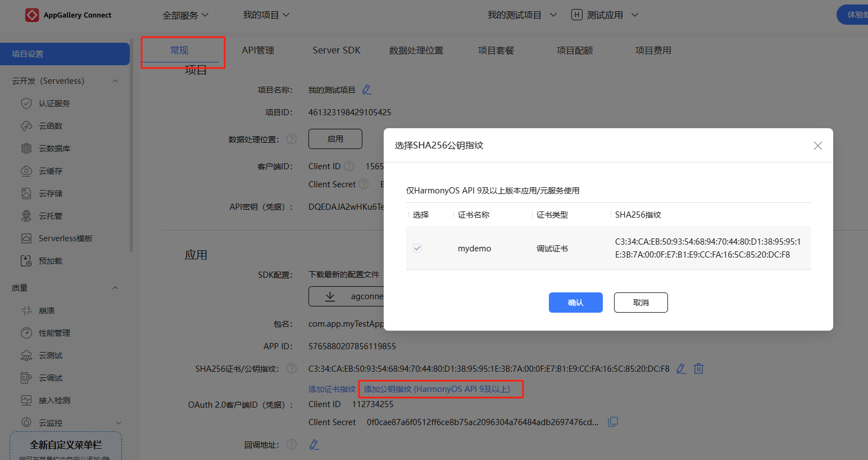Confirm with the 确认 button

tap(576, 303)
